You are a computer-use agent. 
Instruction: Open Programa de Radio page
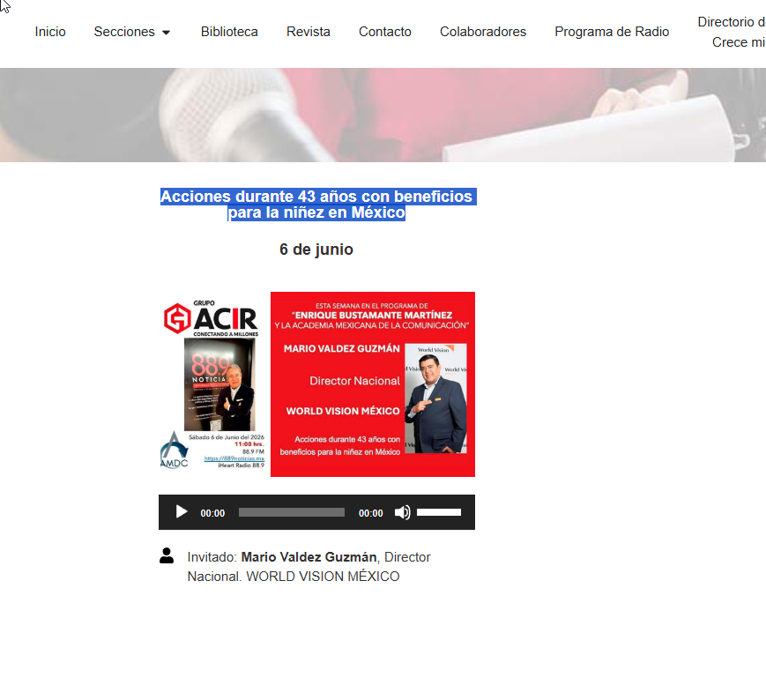click(x=612, y=32)
